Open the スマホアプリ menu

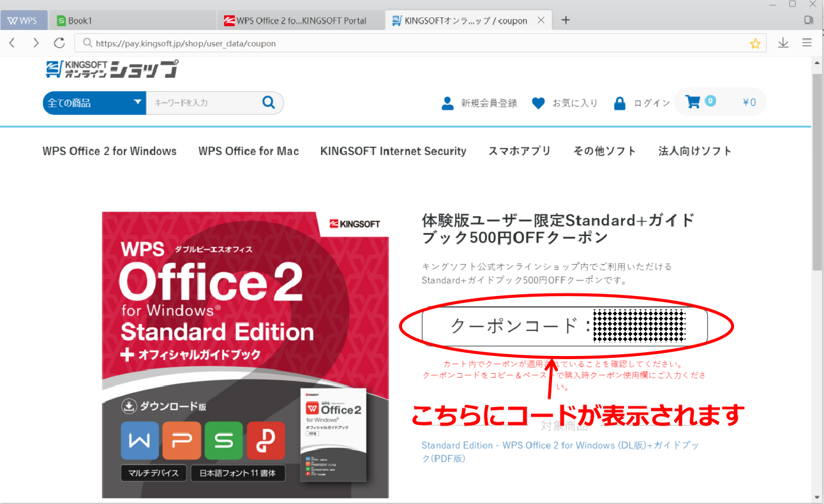[520, 151]
